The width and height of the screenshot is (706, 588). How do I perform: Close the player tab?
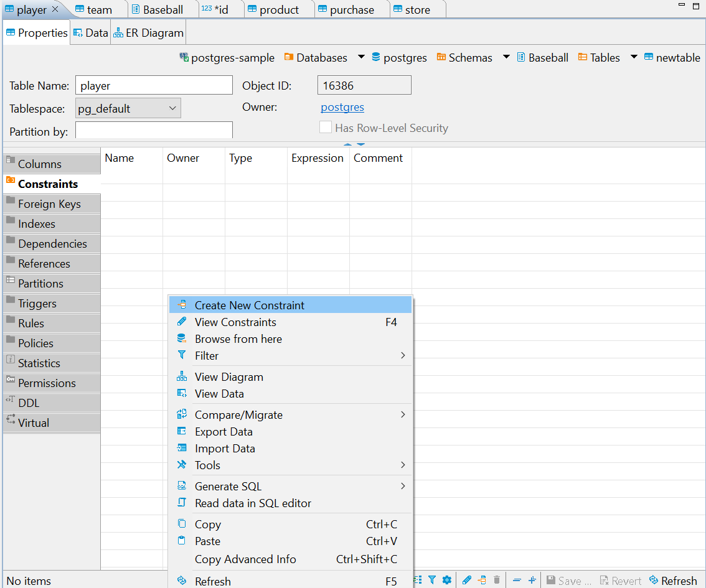(x=55, y=9)
